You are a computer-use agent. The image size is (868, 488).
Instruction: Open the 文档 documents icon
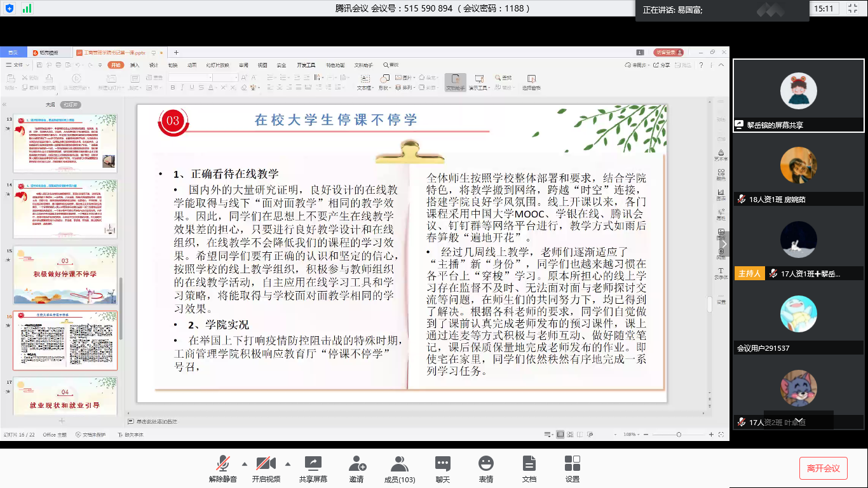tap(529, 464)
